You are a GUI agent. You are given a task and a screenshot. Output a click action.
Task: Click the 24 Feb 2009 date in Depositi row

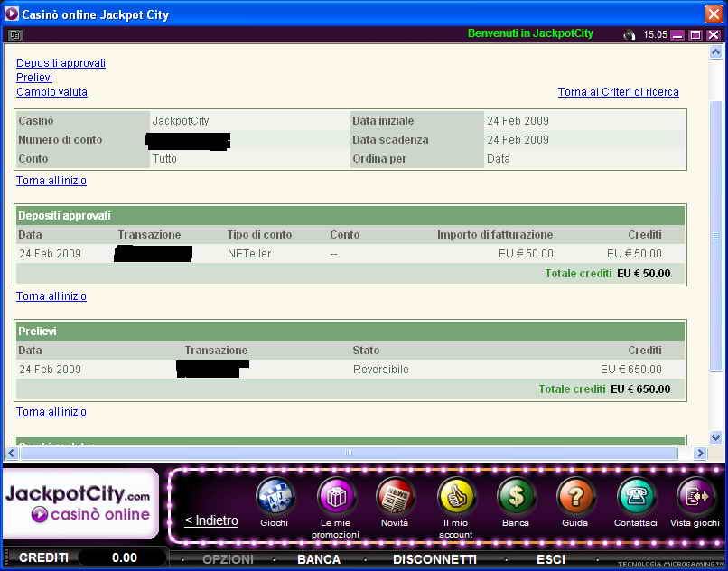(51, 254)
